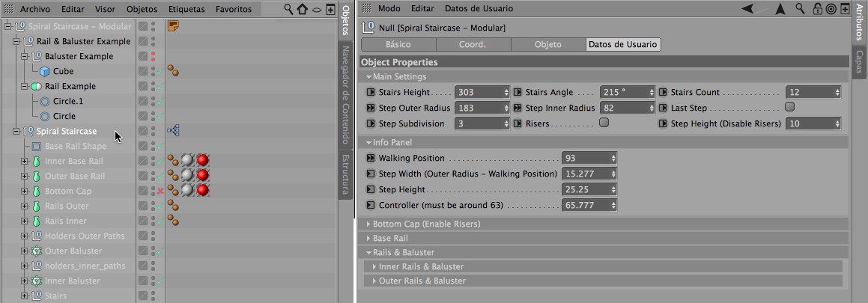Switch to the Coord. tab
Viewport: 868px width, 303px height.
click(473, 44)
